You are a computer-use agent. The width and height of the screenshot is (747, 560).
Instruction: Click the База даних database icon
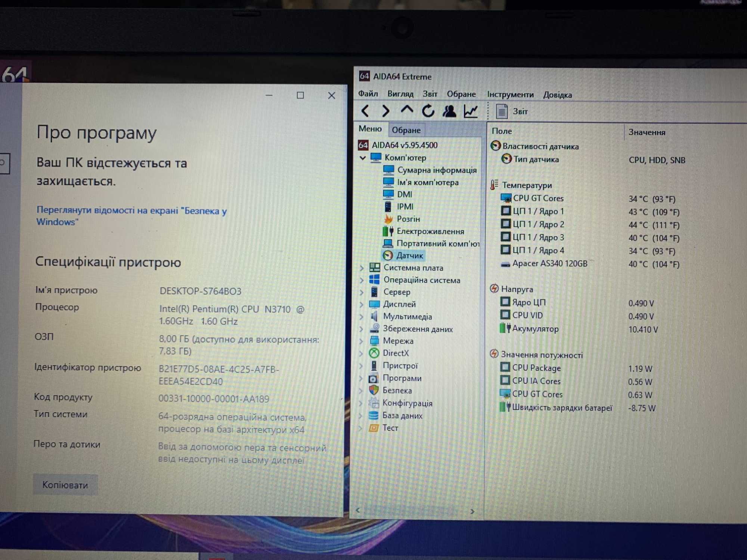click(x=373, y=416)
